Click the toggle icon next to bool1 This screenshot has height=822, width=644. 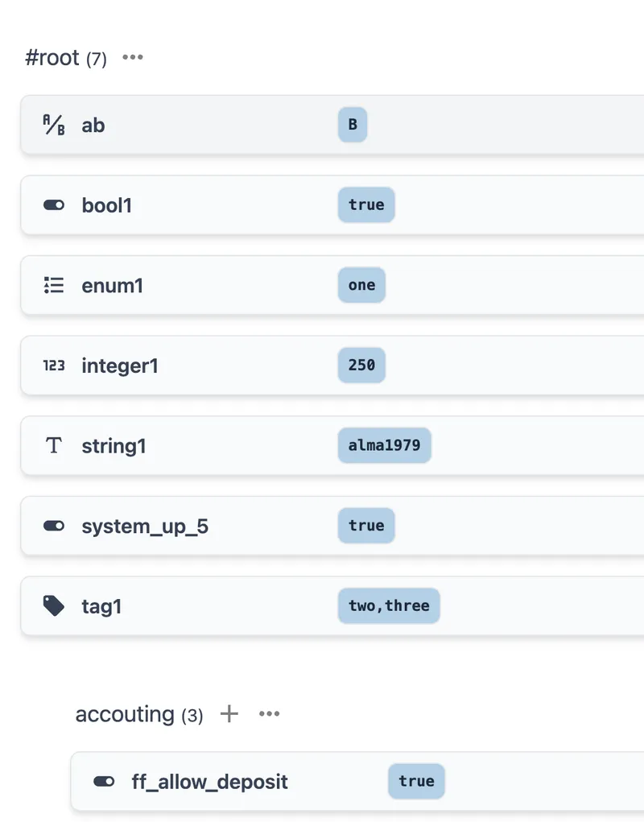(54, 205)
